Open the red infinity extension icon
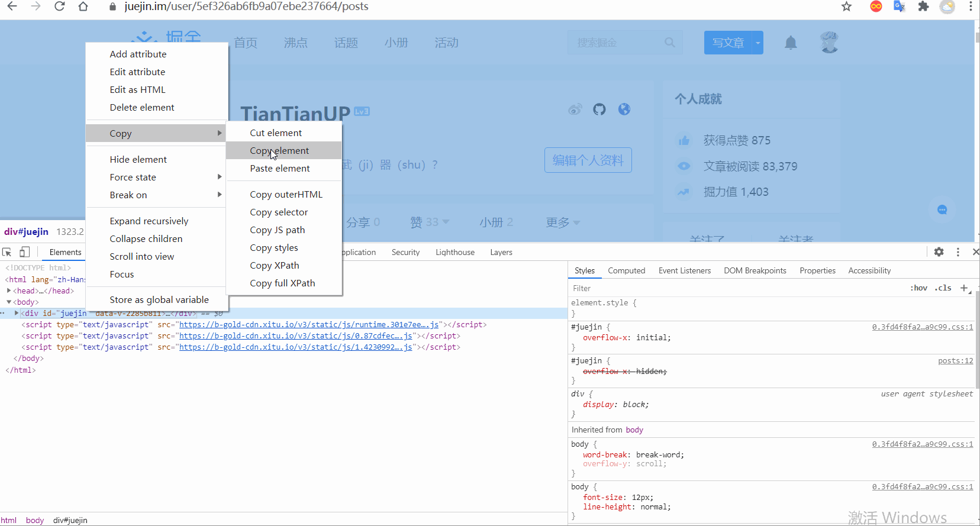 (876, 7)
